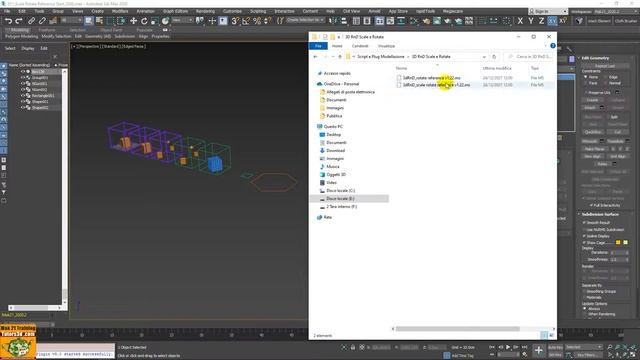Image resolution: width=640 pixels, height=360 pixels.
Task: Toggle the 3D Snaps icon
Action: 235,20
